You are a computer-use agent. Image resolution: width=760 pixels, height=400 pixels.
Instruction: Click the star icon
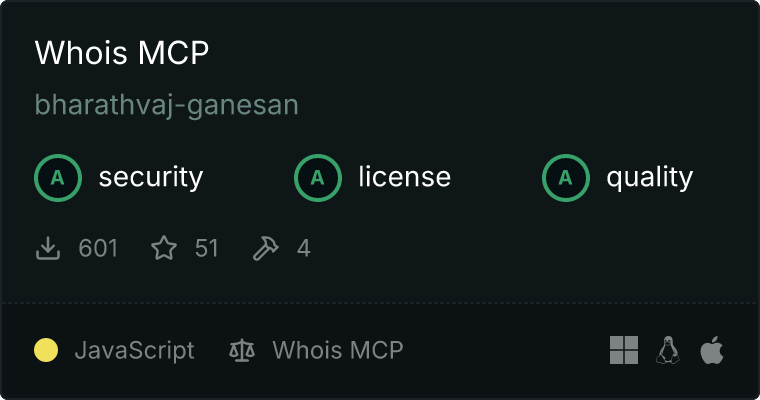164,248
